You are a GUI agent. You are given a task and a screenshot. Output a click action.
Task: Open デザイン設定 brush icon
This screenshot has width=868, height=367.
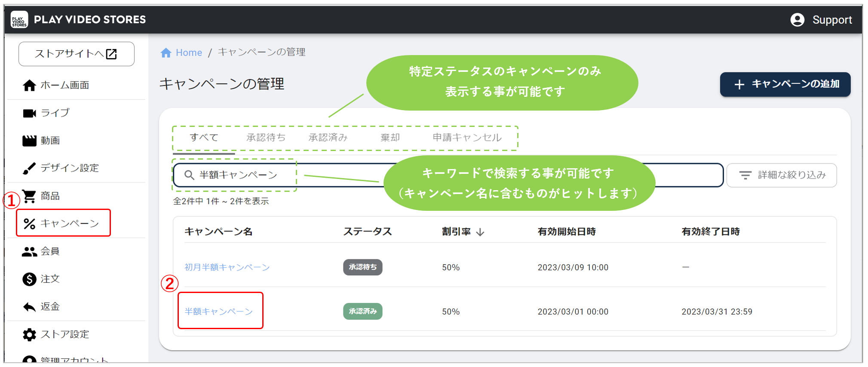(29, 168)
